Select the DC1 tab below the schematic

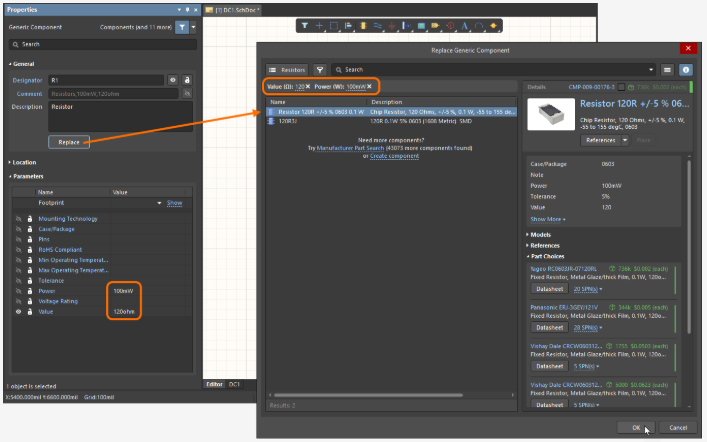point(234,384)
